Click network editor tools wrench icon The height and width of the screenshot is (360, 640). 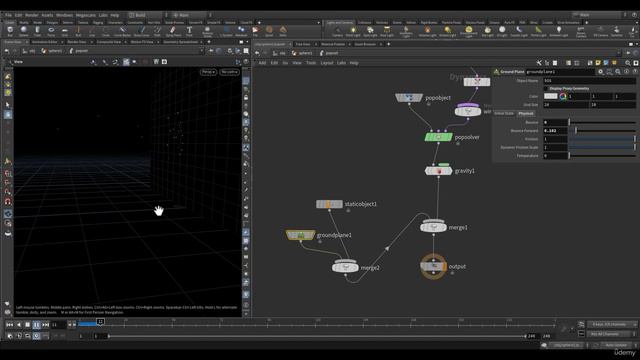coord(539,63)
